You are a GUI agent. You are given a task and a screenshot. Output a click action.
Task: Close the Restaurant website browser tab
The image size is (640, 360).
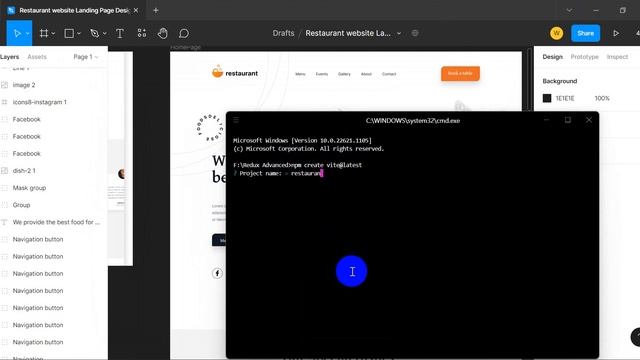pyautogui.click(x=136, y=10)
